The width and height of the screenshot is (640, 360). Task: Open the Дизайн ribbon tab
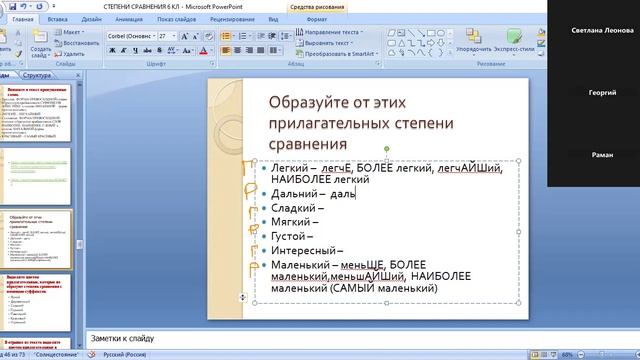coord(91,19)
